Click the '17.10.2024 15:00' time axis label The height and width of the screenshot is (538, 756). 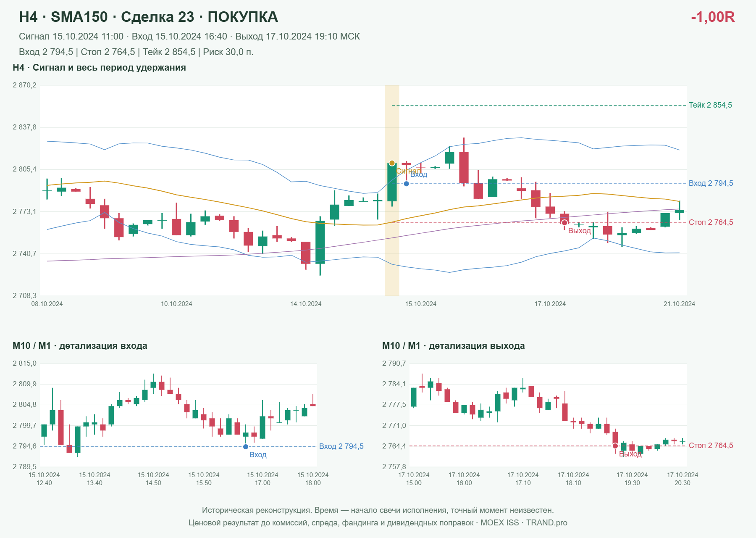[x=414, y=479]
